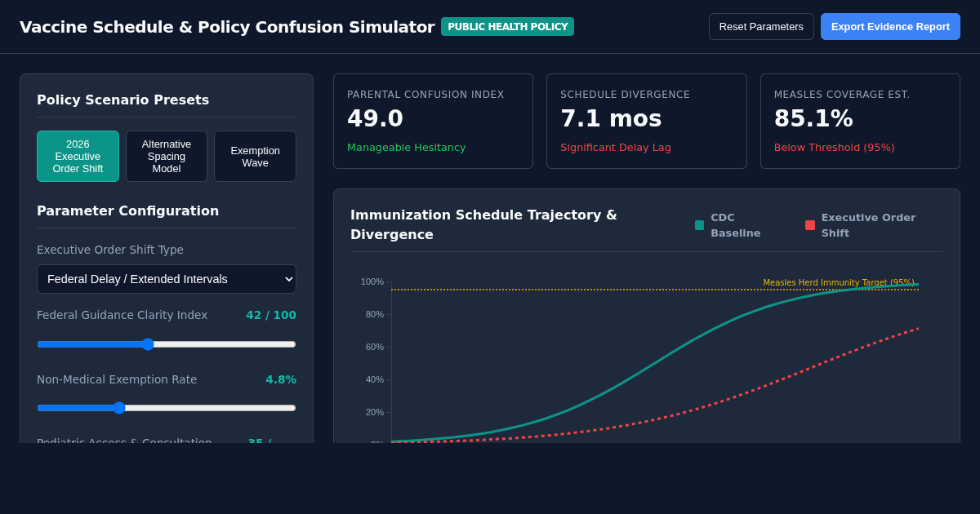Adjust the Non-Medical Exemption Rate slider
This screenshot has height=514, width=980.
pos(167,408)
